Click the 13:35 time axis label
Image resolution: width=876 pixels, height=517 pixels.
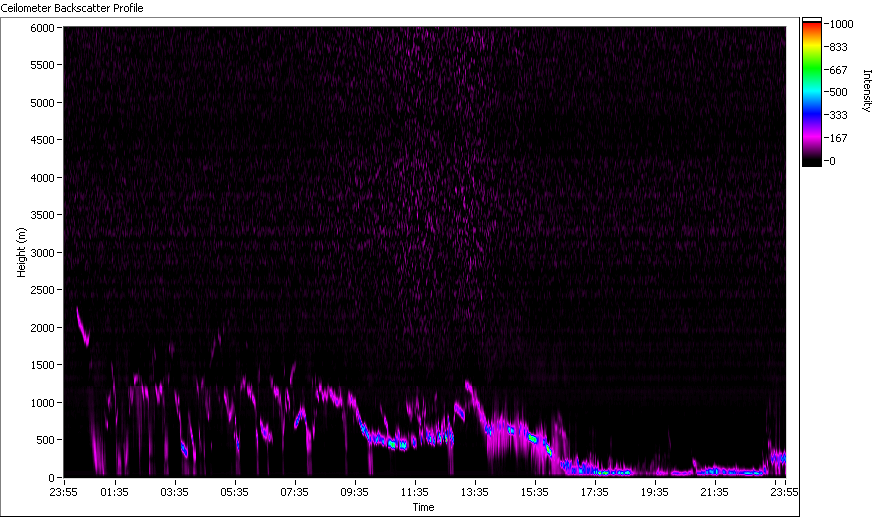pyautogui.click(x=474, y=492)
